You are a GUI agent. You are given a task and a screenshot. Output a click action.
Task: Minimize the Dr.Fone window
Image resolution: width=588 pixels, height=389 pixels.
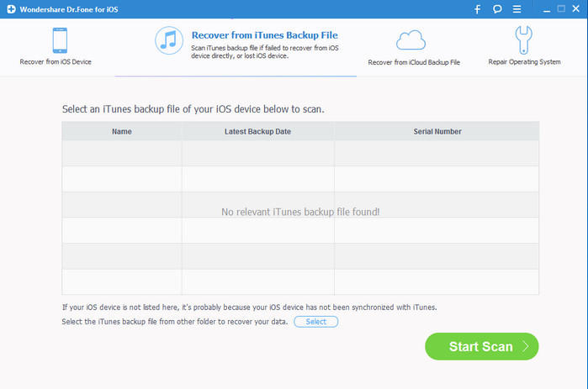pos(547,11)
